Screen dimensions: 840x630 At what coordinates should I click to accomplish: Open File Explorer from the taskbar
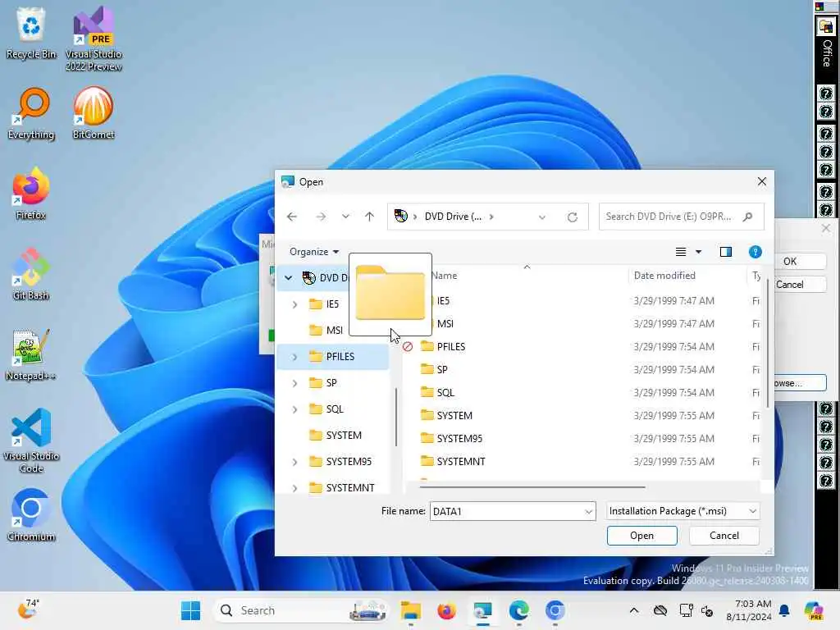pos(411,610)
